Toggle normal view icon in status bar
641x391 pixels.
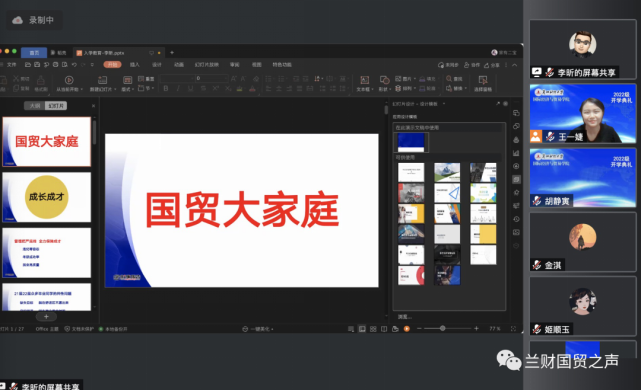362,329
